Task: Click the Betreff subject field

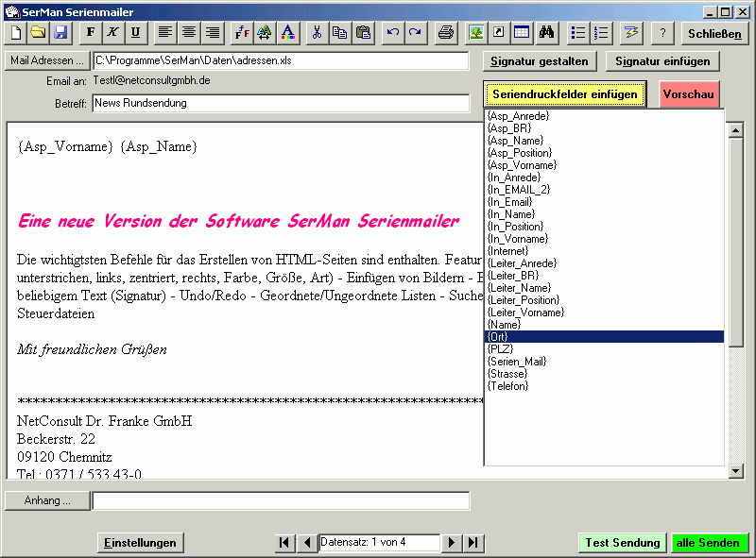Action: [281, 103]
